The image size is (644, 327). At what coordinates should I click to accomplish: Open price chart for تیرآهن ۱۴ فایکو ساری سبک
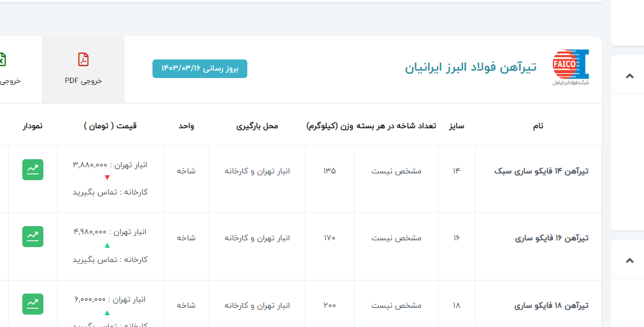pyautogui.click(x=33, y=170)
